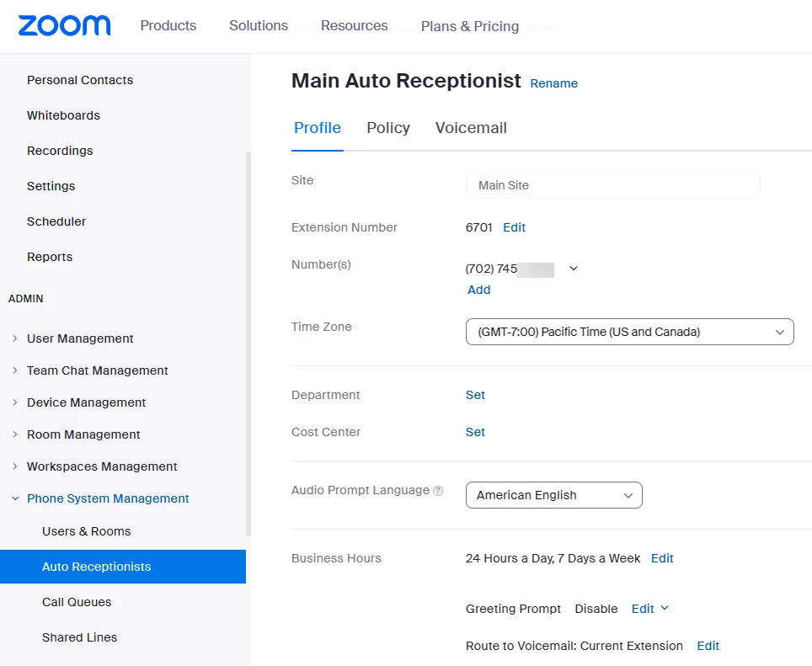Expand User Management in sidebar
This screenshot has height=666, width=812.
click(80, 338)
